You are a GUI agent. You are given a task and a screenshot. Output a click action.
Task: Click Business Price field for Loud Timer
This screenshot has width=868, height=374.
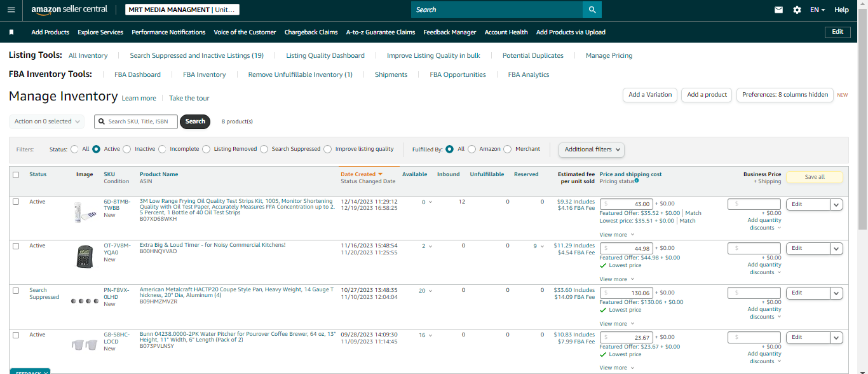(x=754, y=249)
